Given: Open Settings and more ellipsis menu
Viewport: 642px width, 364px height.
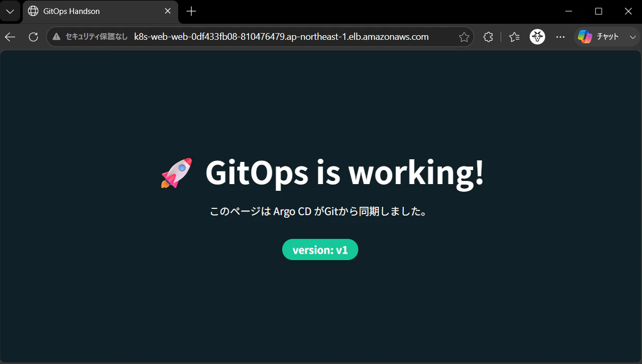Looking at the screenshot, I should (560, 37).
